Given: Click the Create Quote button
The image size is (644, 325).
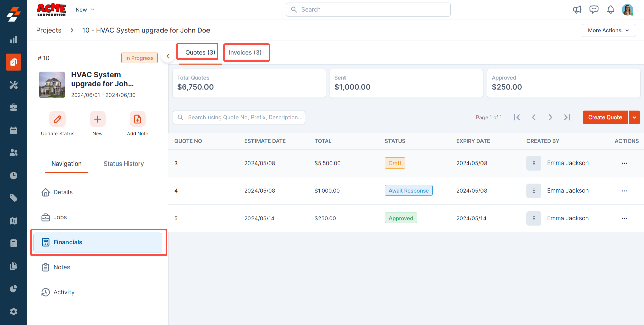Looking at the screenshot, I should tap(605, 118).
